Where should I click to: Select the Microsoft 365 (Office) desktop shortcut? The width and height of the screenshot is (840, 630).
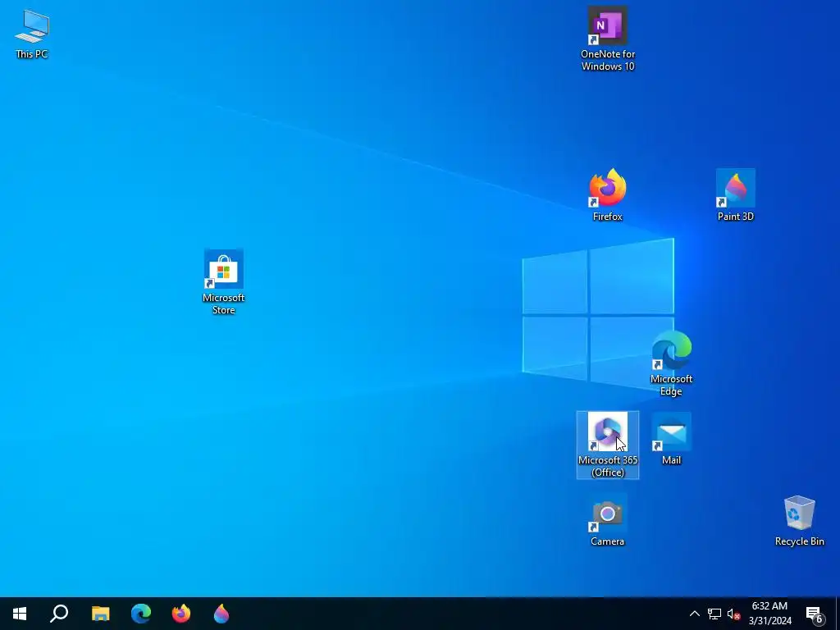(608, 445)
